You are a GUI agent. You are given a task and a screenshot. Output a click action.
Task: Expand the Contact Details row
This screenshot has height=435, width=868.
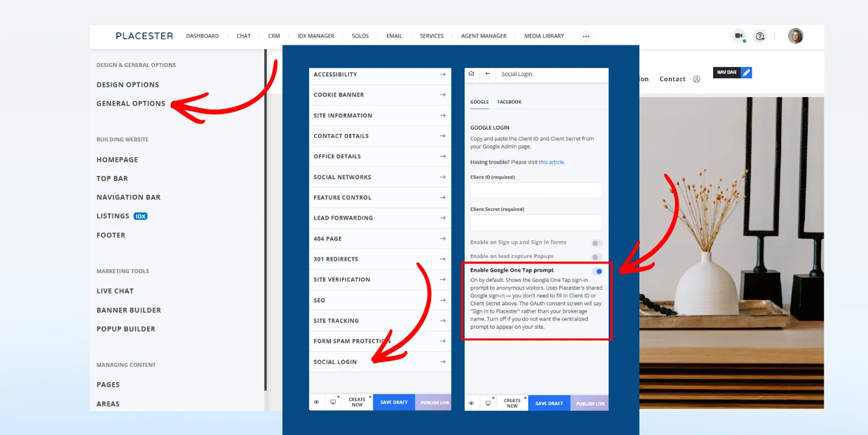(x=380, y=136)
